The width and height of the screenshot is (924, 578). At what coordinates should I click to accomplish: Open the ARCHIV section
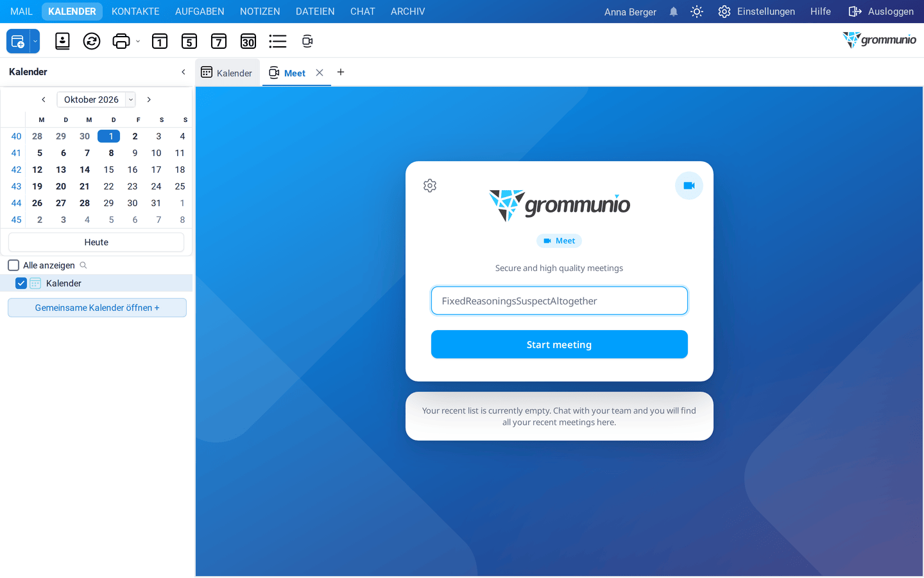click(408, 12)
